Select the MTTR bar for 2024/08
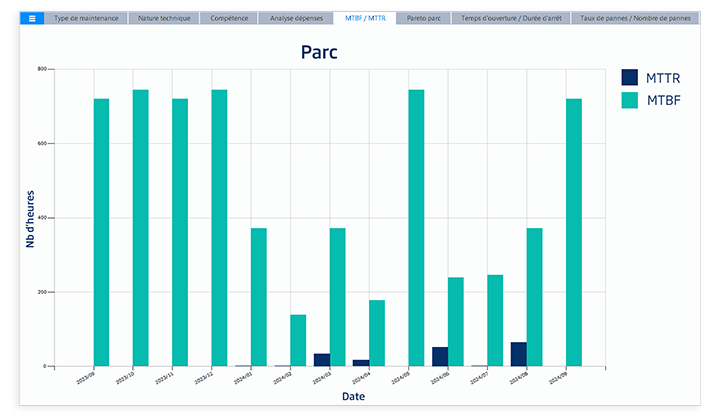This screenshot has height=417, width=720. click(518, 354)
